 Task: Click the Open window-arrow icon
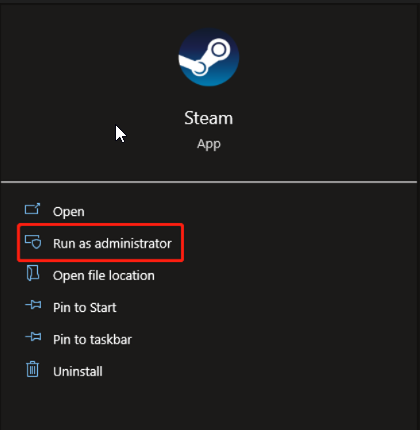coord(32,209)
